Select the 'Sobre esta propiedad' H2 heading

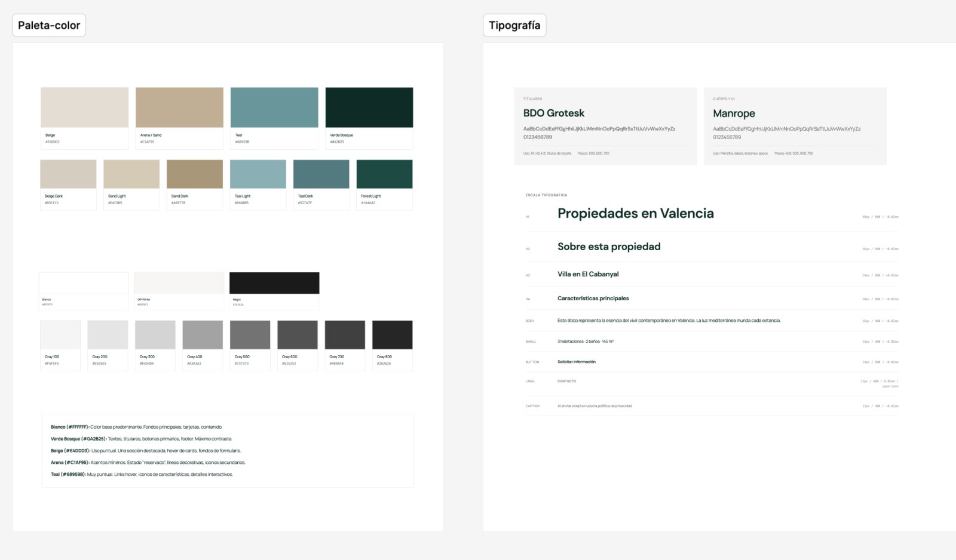tap(609, 247)
